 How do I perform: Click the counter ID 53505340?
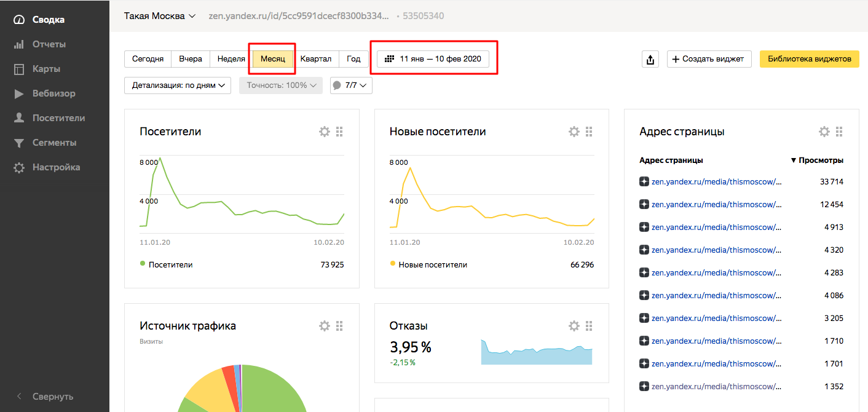(x=424, y=16)
